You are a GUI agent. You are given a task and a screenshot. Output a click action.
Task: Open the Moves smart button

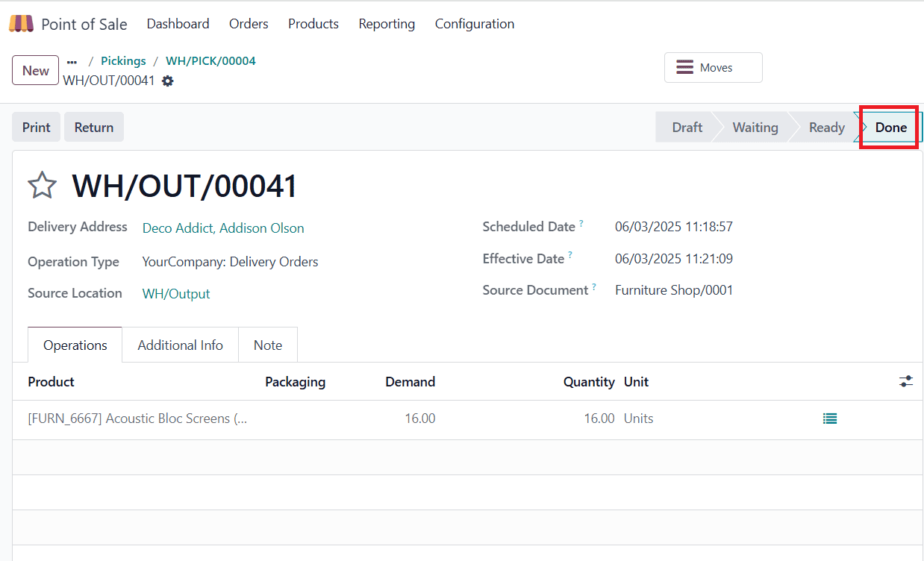(714, 67)
